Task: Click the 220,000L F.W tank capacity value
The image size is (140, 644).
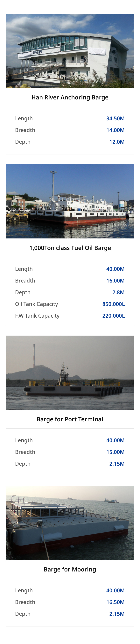Action: (113, 316)
